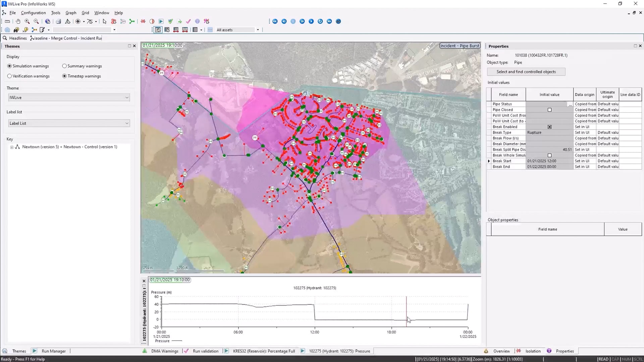Click the binoculars find icon

16,30
